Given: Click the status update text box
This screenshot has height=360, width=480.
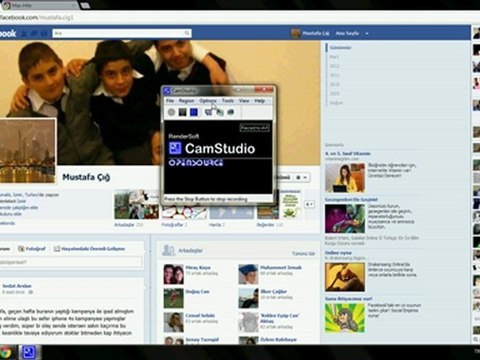Looking at the screenshot, I should click(x=71, y=262).
